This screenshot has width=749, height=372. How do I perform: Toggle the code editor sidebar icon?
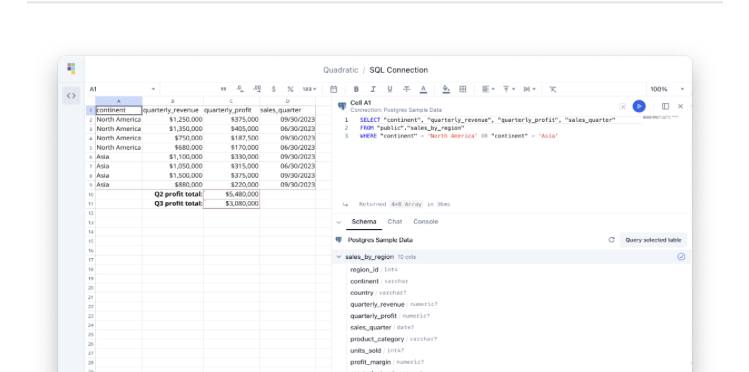[x=71, y=96]
